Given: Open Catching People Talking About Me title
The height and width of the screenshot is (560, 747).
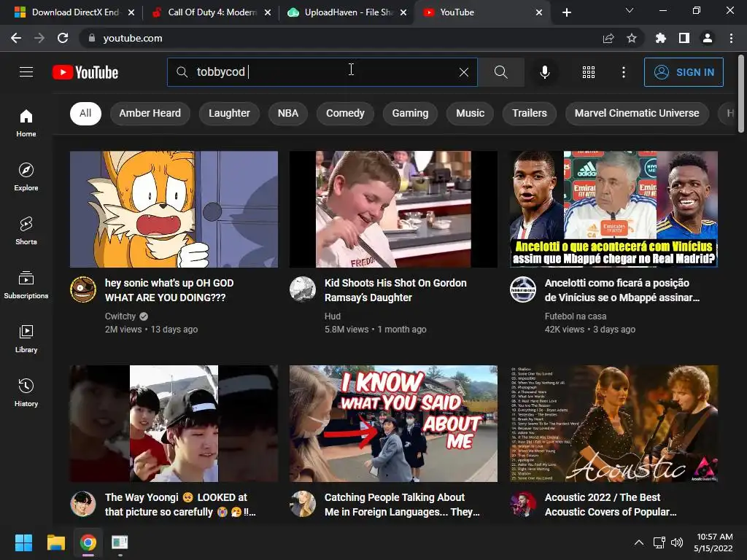Looking at the screenshot, I should (402, 505).
